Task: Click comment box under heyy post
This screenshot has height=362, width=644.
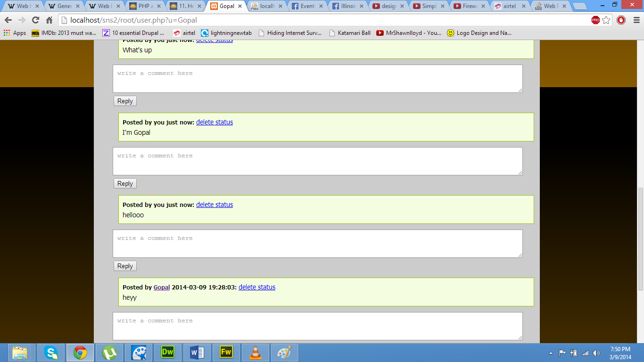Action: [x=318, y=326]
